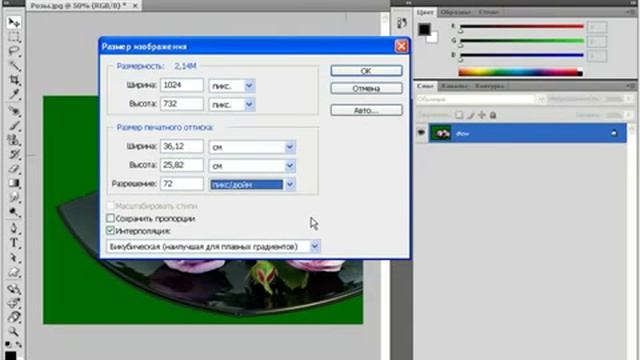The width and height of the screenshot is (640, 360).
Task: Switch to the Цвет tab
Action: pyautogui.click(x=425, y=12)
